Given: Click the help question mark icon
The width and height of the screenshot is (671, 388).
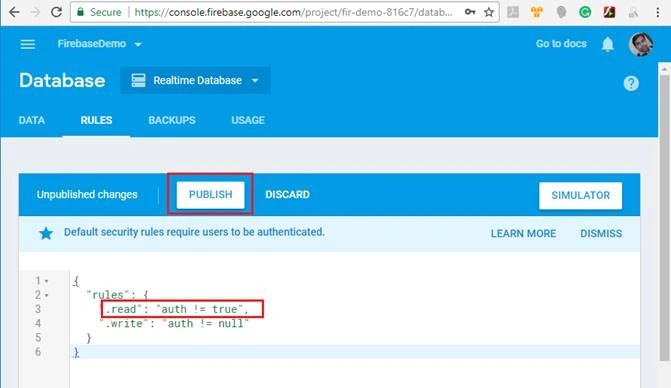Looking at the screenshot, I should click(631, 83).
